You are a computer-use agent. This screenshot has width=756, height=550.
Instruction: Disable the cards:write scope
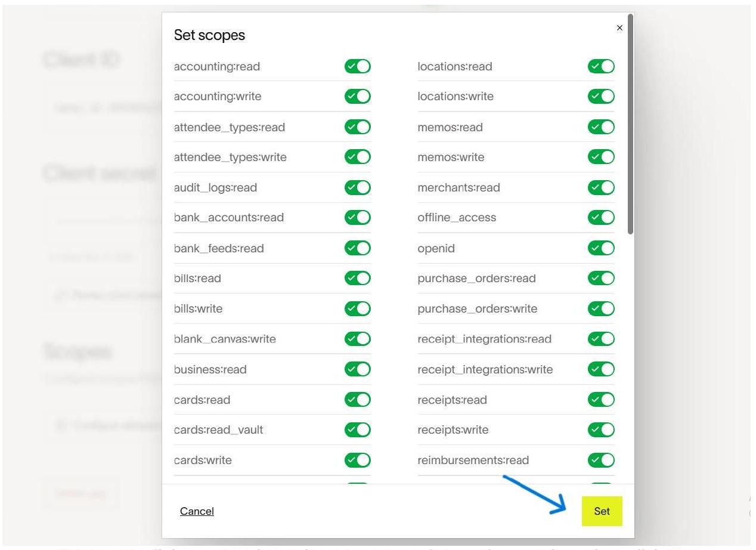tap(358, 460)
